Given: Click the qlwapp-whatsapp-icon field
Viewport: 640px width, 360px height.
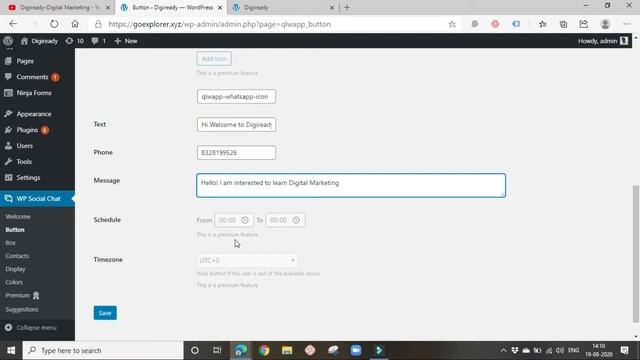Looking at the screenshot, I should [x=236, y=97].
